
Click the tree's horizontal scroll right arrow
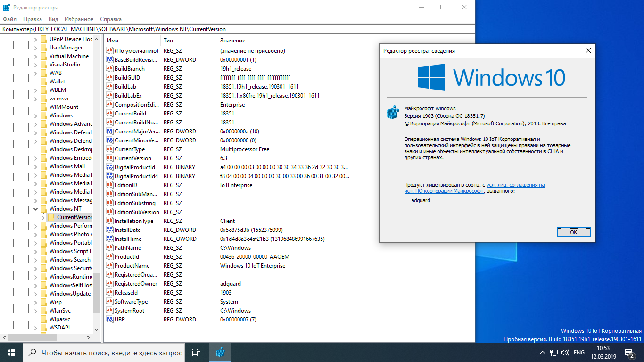[x=89, y=338]
